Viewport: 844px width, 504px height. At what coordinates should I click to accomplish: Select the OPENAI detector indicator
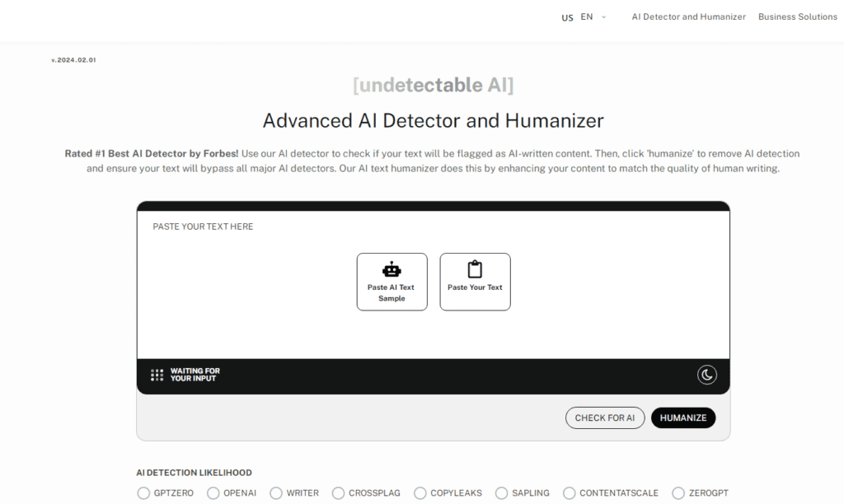coord(213,493)
